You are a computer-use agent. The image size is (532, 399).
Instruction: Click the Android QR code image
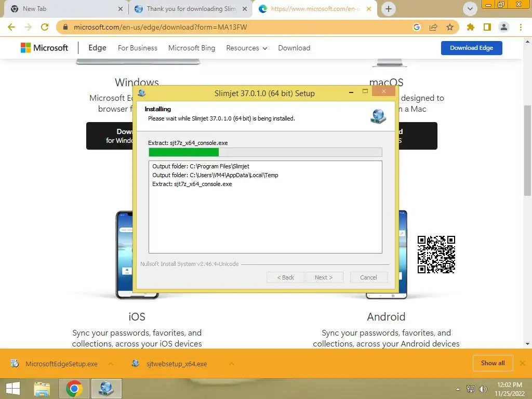coord(436,255)
